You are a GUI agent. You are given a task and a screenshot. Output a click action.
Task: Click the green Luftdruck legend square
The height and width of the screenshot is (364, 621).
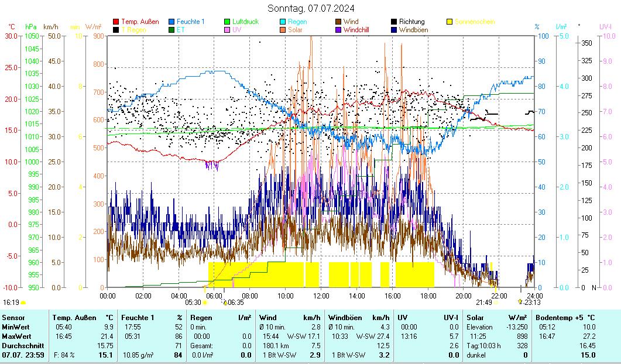228,22
